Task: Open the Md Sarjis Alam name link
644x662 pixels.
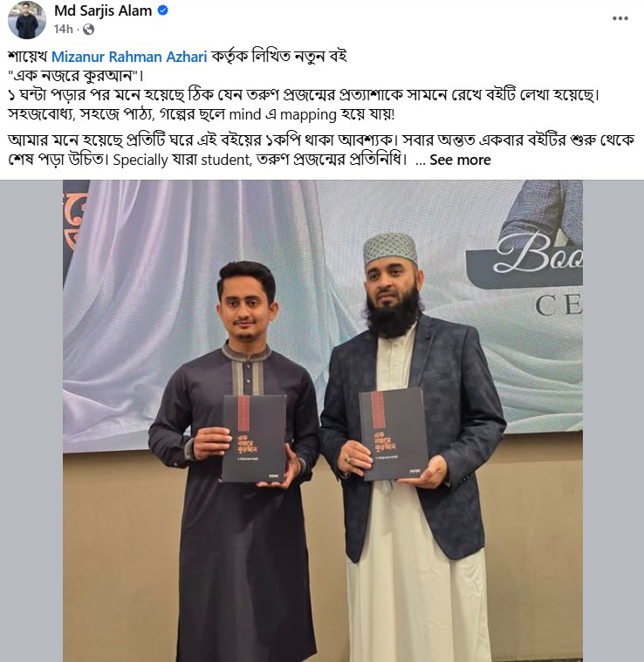Action: click(x=103, y=10)
